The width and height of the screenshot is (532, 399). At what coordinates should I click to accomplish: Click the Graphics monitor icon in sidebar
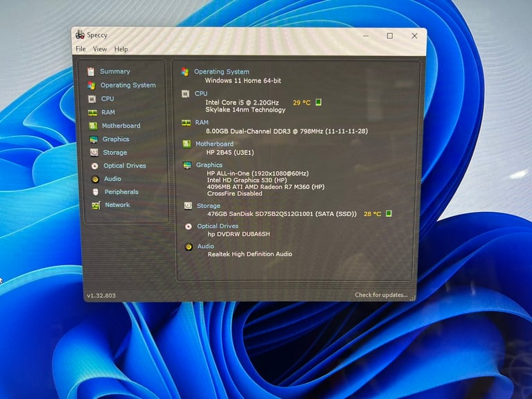click(x=94, y=139)
